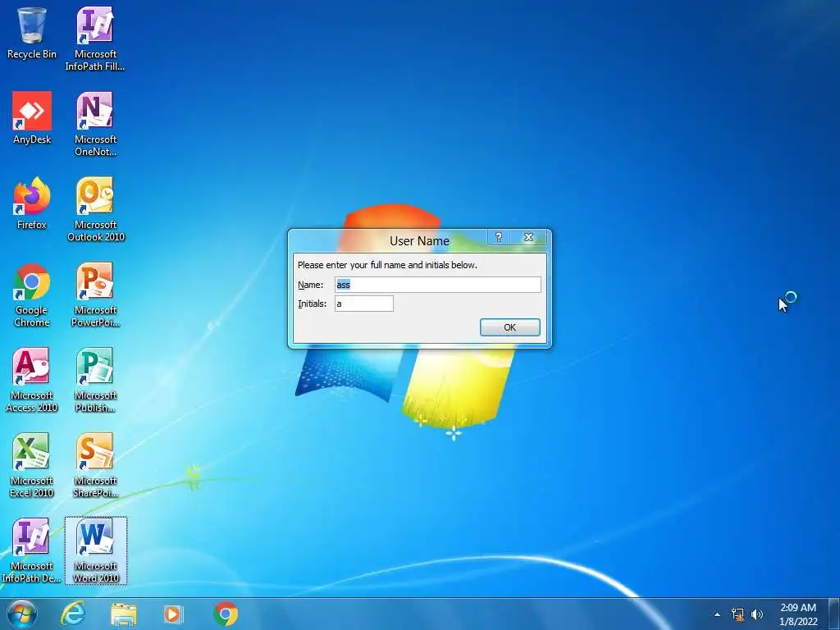
Task: Click OK in the User Name dialog
Action: (x=510, y=327)
